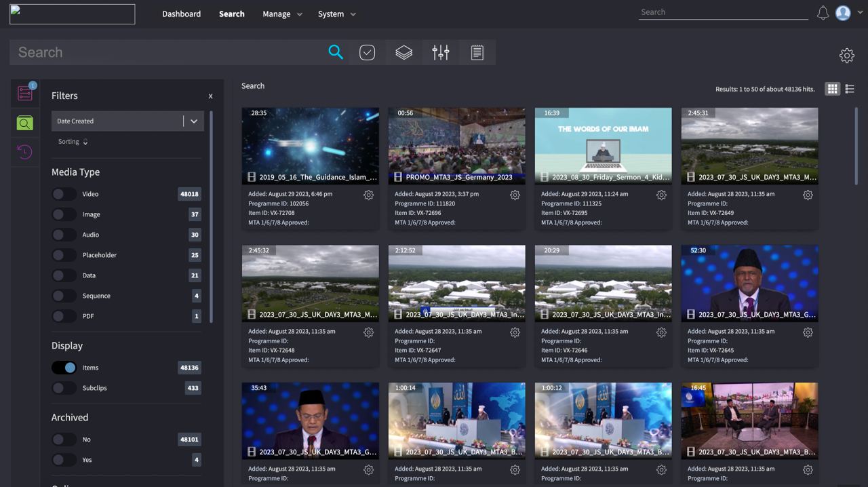Turn off the Items display toggle
This screenshot has width=868, height=487.
pos(64,368)
